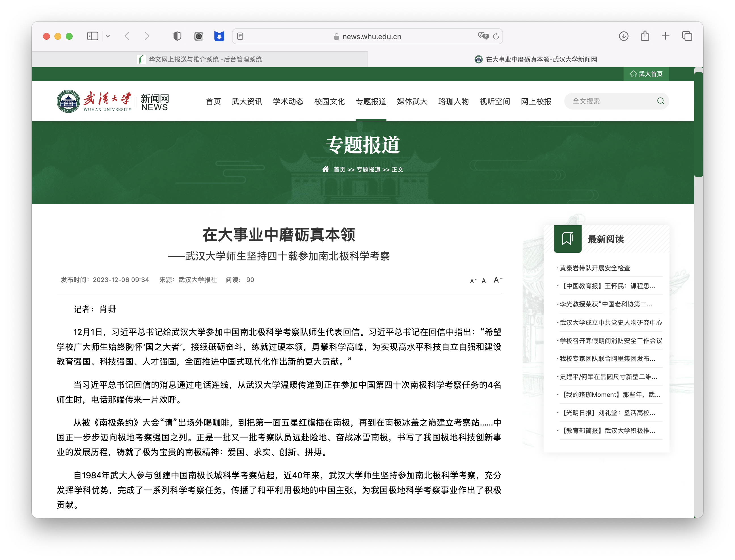Go back to previous page
This screenshot has width=735, height=560.
127,36
